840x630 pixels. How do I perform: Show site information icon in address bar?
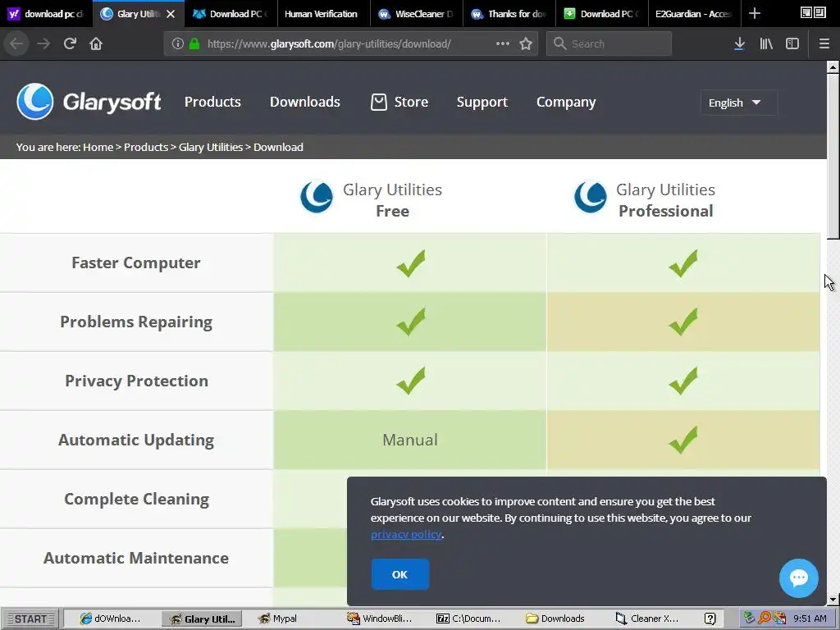[178, 43]
